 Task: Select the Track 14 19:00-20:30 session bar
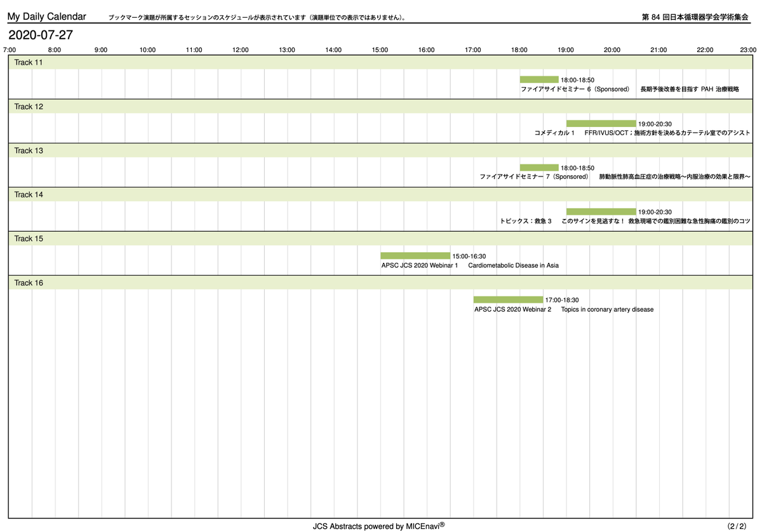point(601,211)
